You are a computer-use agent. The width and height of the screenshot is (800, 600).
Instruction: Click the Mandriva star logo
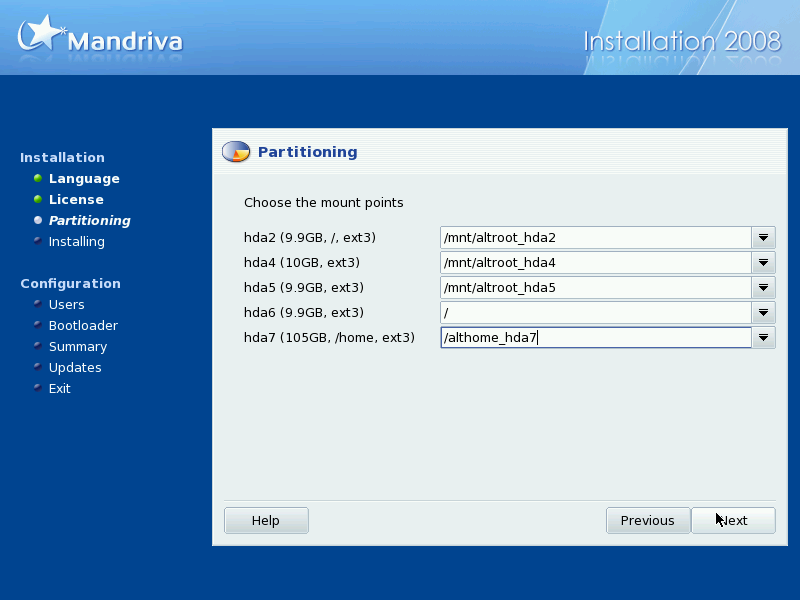pos(42,34)
